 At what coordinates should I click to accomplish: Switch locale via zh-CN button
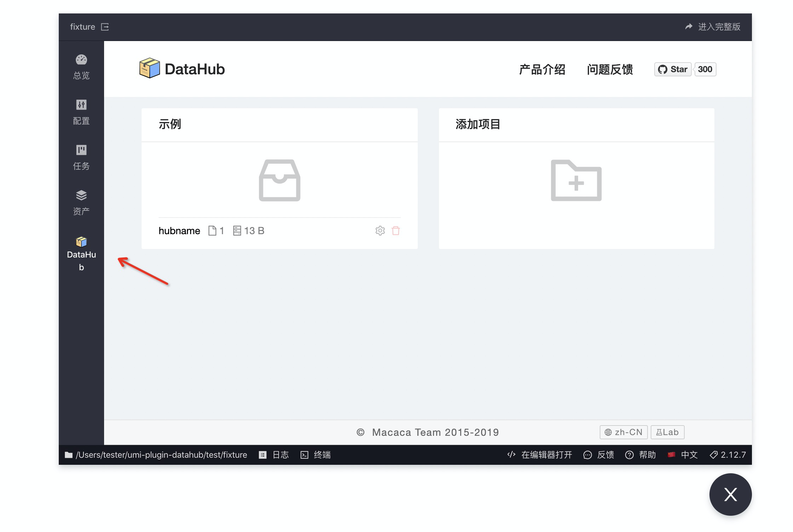[x=623, y=432]
